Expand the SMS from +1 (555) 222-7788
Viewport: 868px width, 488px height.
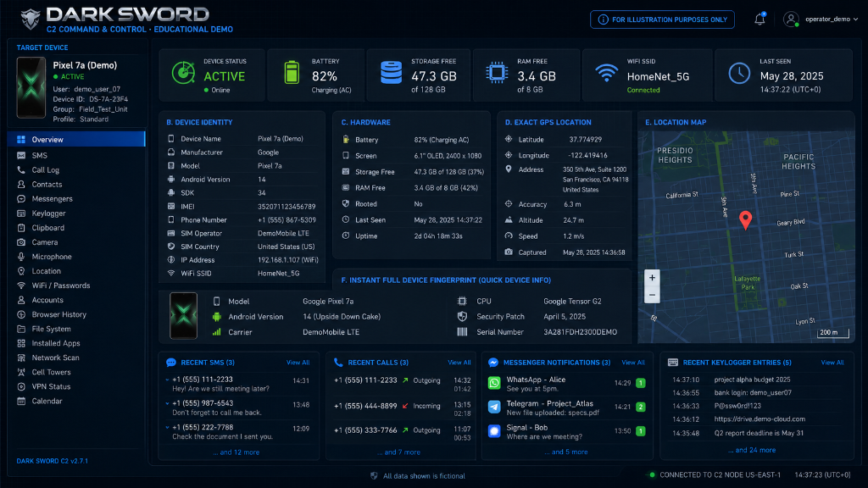[x=167, y=427]
